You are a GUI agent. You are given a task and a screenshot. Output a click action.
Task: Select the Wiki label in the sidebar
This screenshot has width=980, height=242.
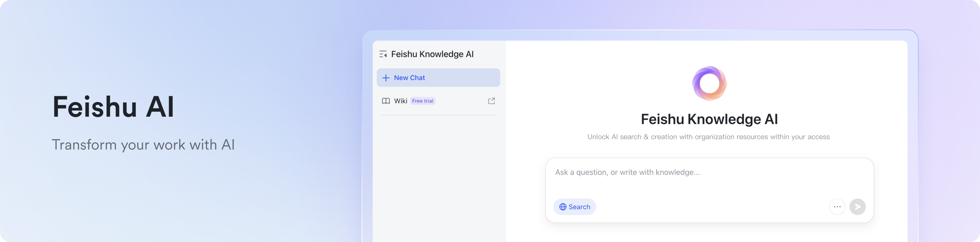401,101
